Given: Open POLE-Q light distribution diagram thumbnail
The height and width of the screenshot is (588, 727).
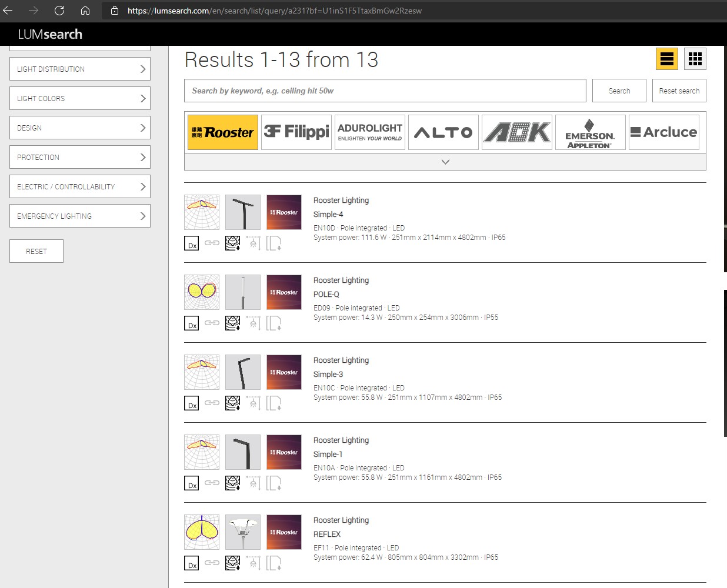Looking at the screenshot, I should tap(202, 292).
